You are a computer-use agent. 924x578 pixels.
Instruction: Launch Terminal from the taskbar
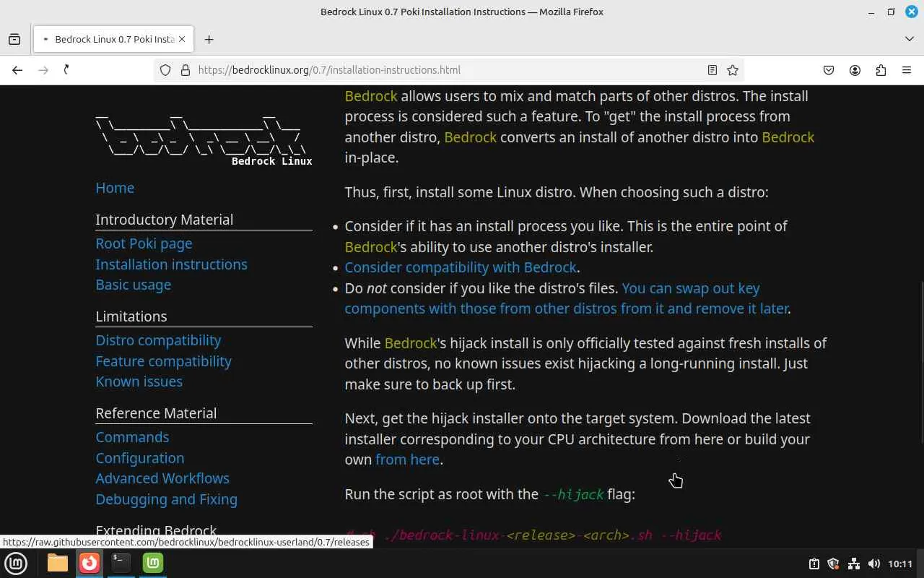coord(121,563)
